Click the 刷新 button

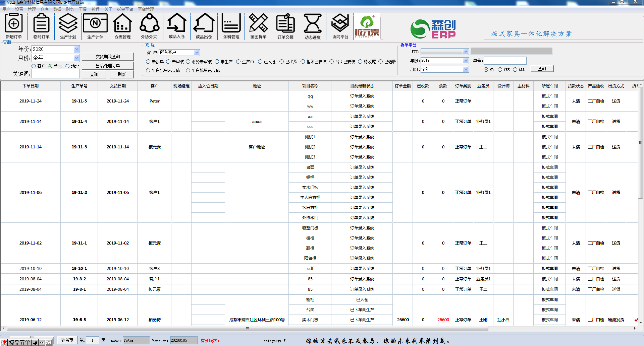pyautogui.click(x=122, y=74)
